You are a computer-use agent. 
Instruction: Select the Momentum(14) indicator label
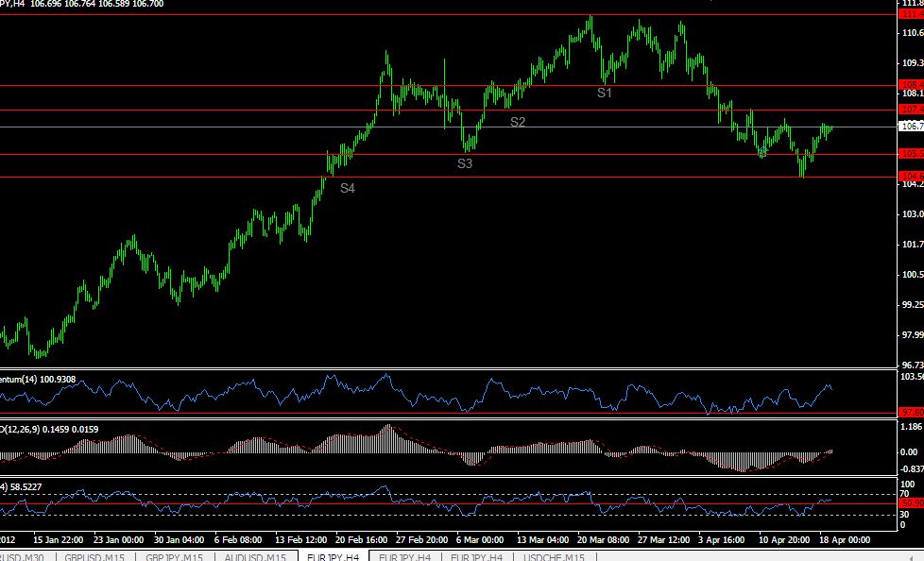[38, 380]
